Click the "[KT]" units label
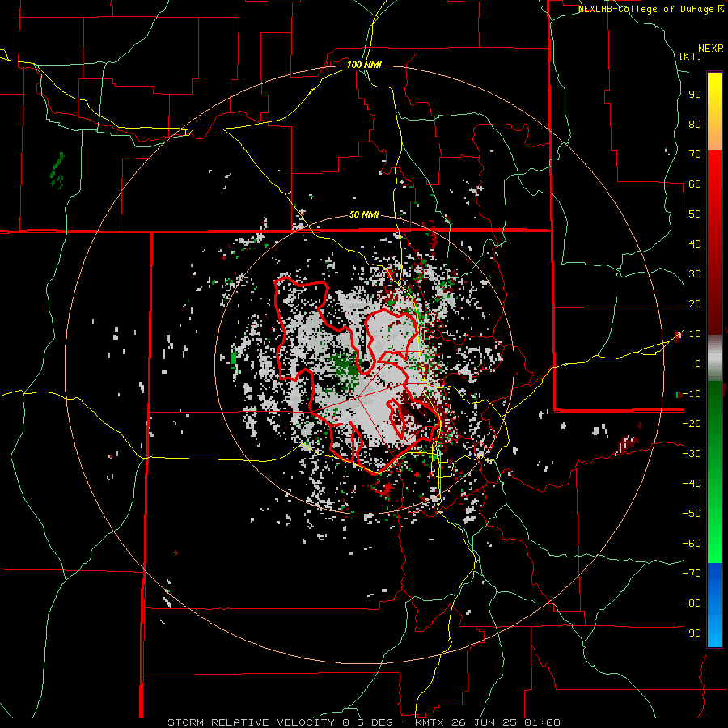728x728 pixels. click(x=690, y=56)
